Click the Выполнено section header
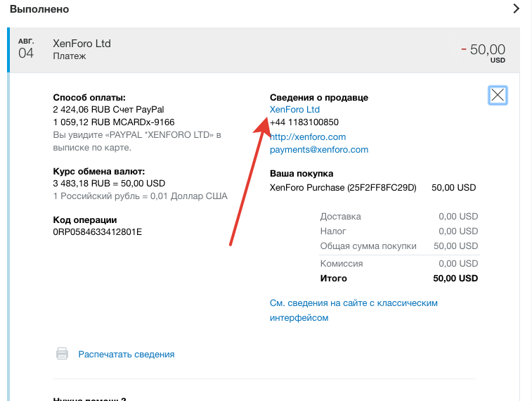Screen dimensions: 532x401 tap(39, 9)
